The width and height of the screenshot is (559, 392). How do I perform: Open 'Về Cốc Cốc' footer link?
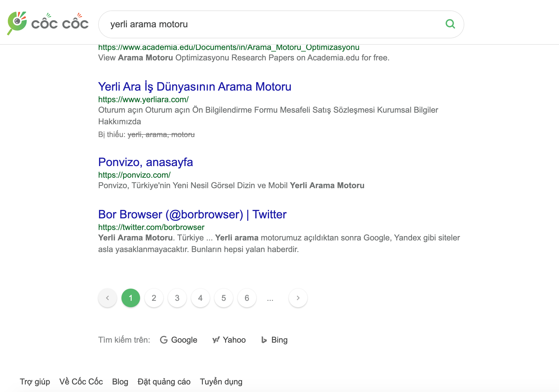[81, 382]
